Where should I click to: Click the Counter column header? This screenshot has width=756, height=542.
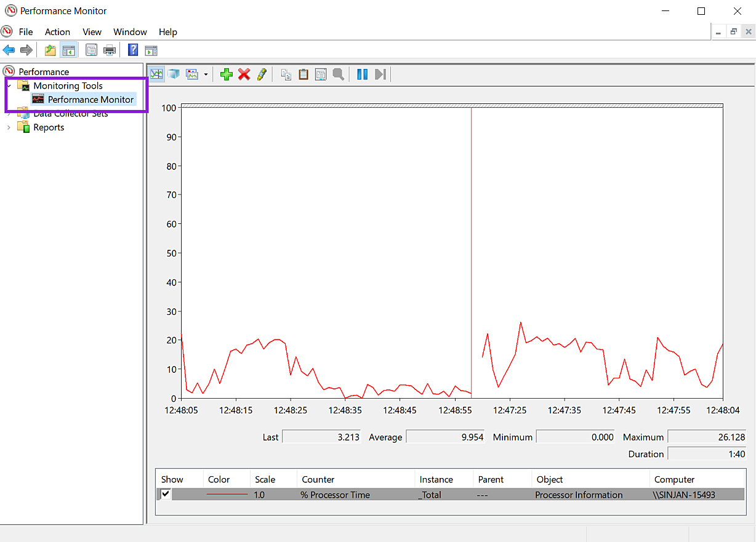[318, 479]
